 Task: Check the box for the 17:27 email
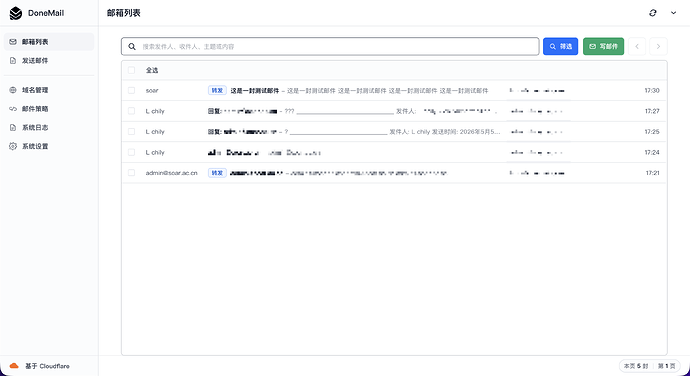(x=131, y=111)
